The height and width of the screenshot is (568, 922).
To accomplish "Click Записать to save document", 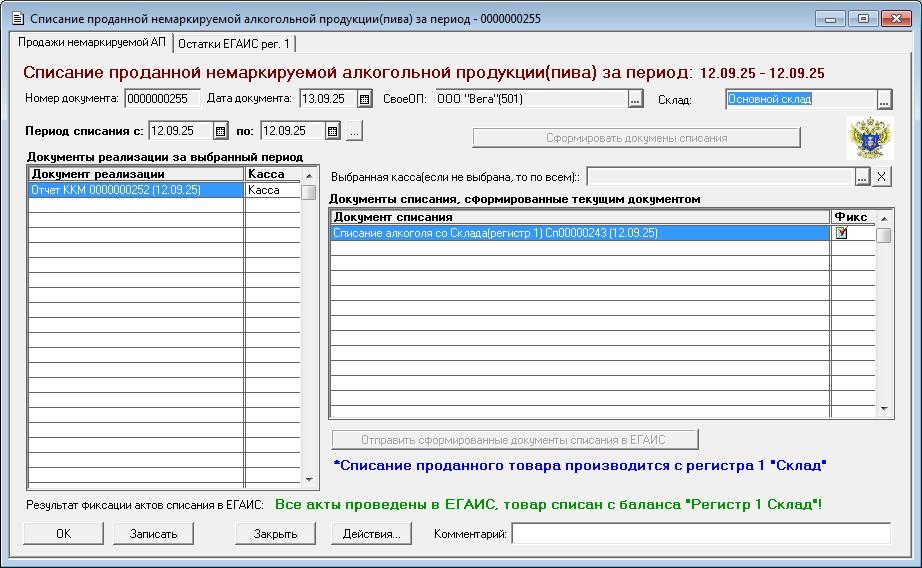I will tap(153, 534).
